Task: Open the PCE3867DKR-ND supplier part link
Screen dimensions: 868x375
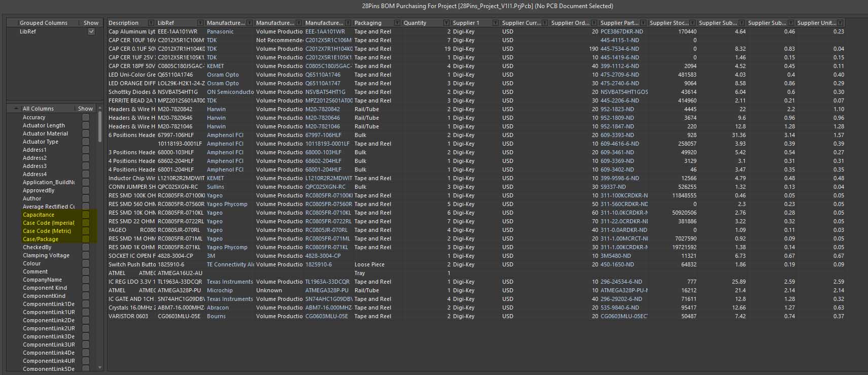Action: coord(621,31)
